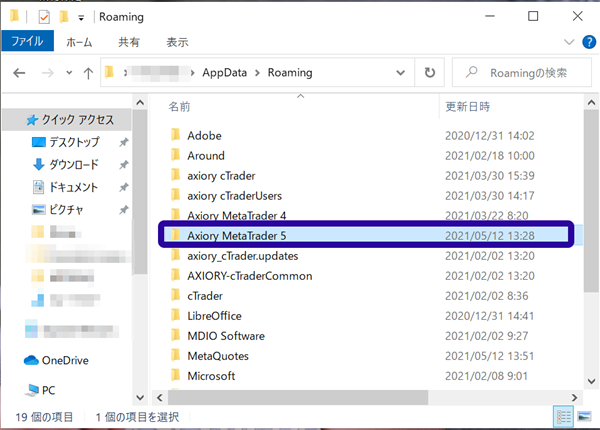Sort by the 更新日時 column header
600x430 pixels.
[x=468, y=106]
